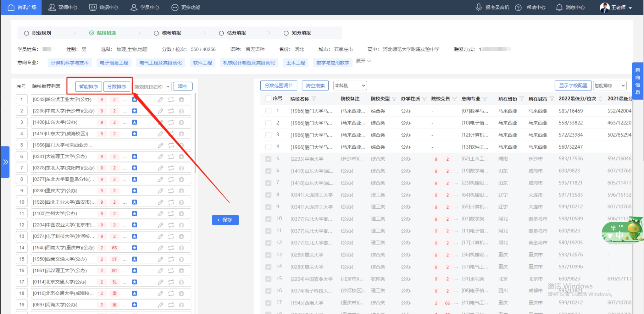The image size is (644, 314).
Task: Click the 智能排序 button in left list
Action: [x=89, y=87]
